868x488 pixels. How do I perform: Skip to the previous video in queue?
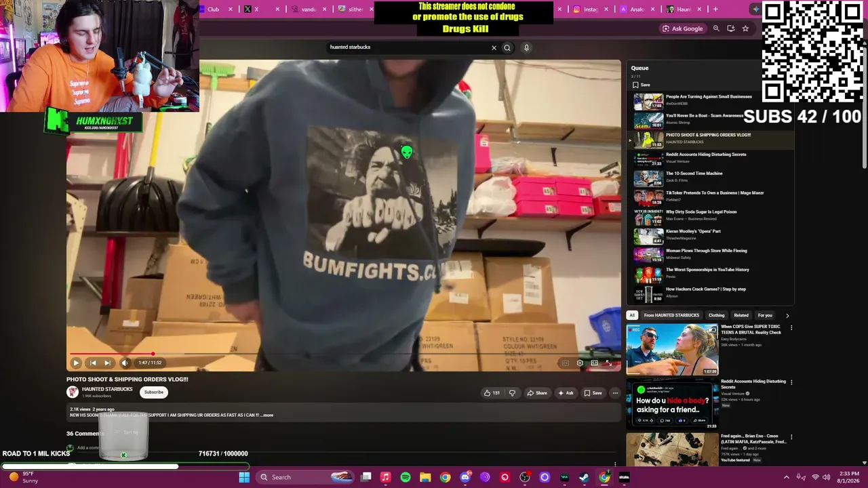click(x=93, y=363)
